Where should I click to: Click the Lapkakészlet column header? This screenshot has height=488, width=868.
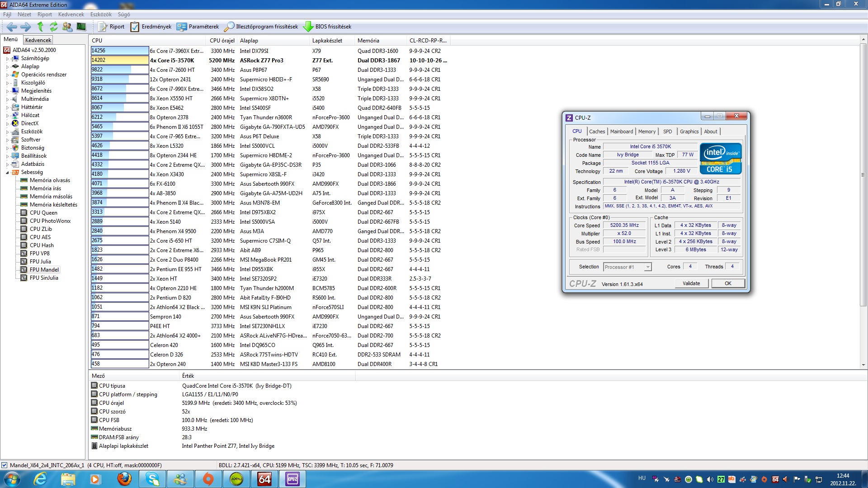(x=332, y=40)
